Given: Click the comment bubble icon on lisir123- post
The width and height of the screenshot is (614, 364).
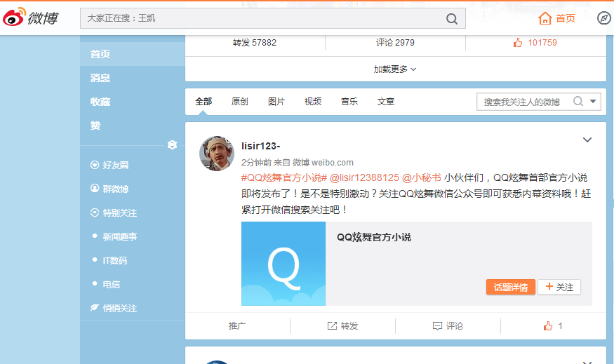Looking at the screenshot, I should click(x=437, y=326).
